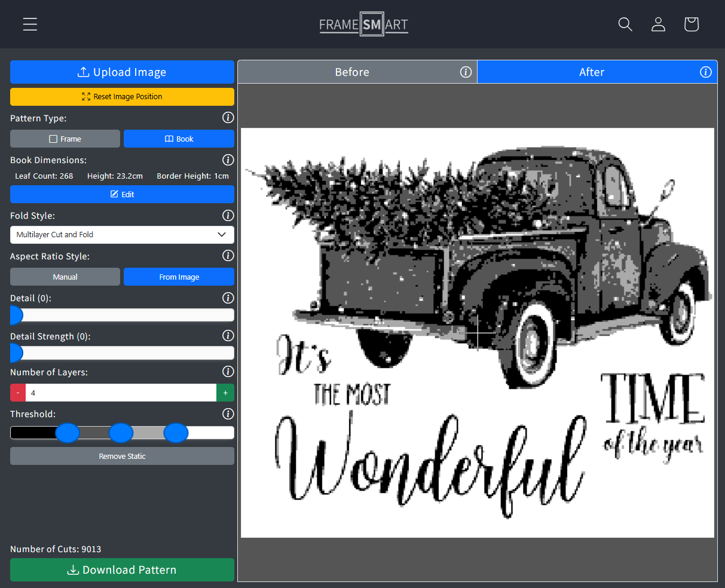Click the first threshold handle
The image size is (725, 588).
[68, 433]
